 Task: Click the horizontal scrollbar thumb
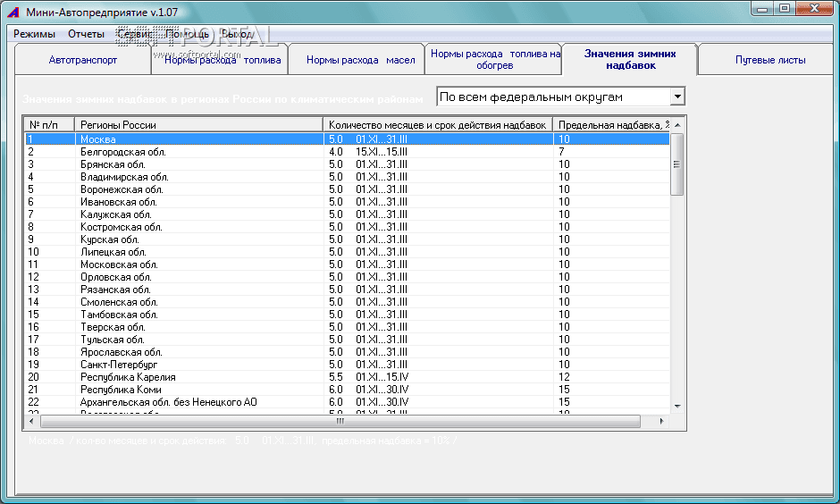coord(340,422)
